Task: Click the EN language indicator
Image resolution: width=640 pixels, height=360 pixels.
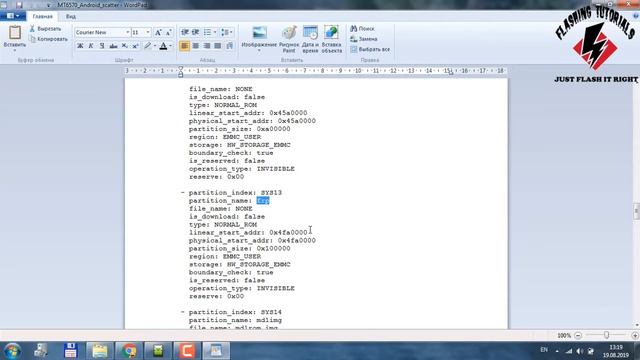Action: 544,350
